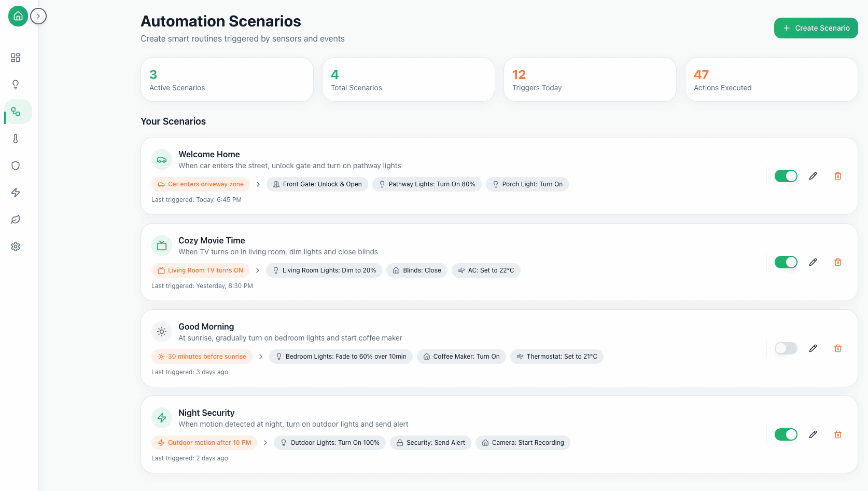Open the security shield sidebar icon
The width and height of the screenshot is (868, 491).
[16, 166]
